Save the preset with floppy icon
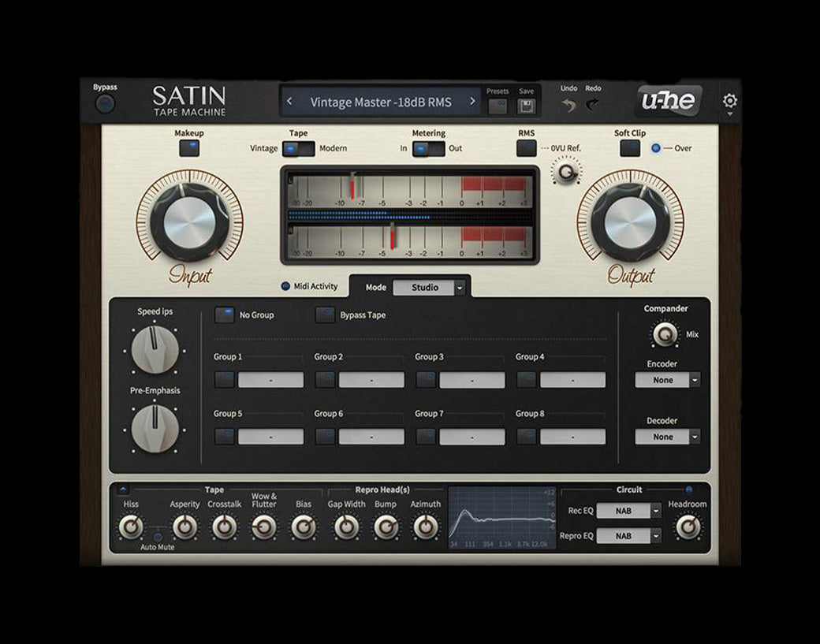This screenshot has width=820, height=644. pyautogui.click(x=526, y=106)
